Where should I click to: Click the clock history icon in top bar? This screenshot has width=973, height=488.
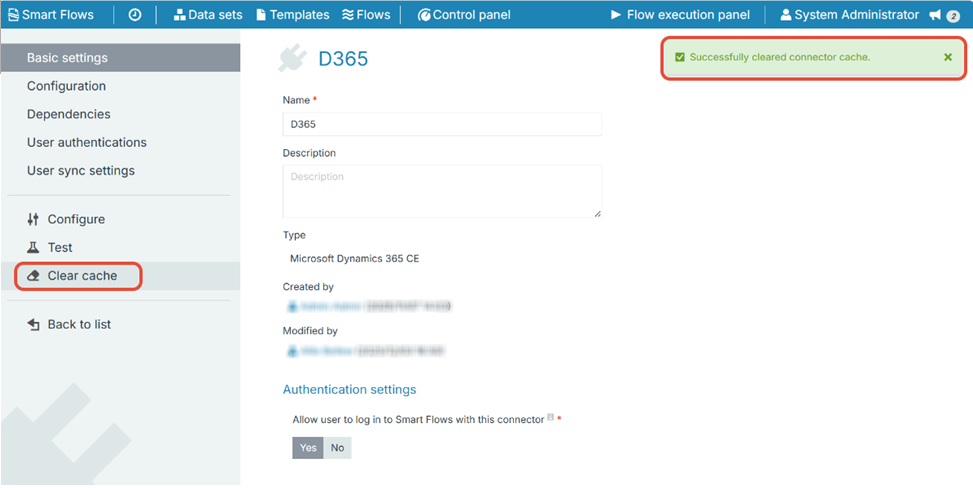135,15
